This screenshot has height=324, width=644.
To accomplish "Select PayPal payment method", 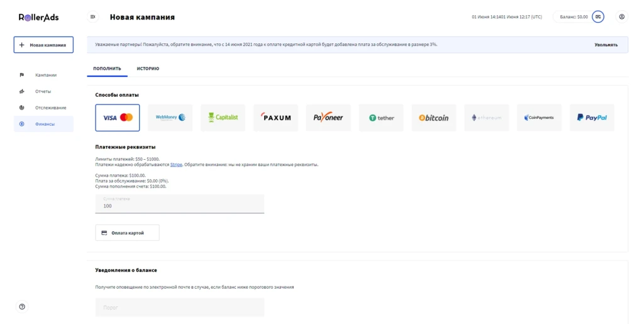I will (x=592, y=118).
